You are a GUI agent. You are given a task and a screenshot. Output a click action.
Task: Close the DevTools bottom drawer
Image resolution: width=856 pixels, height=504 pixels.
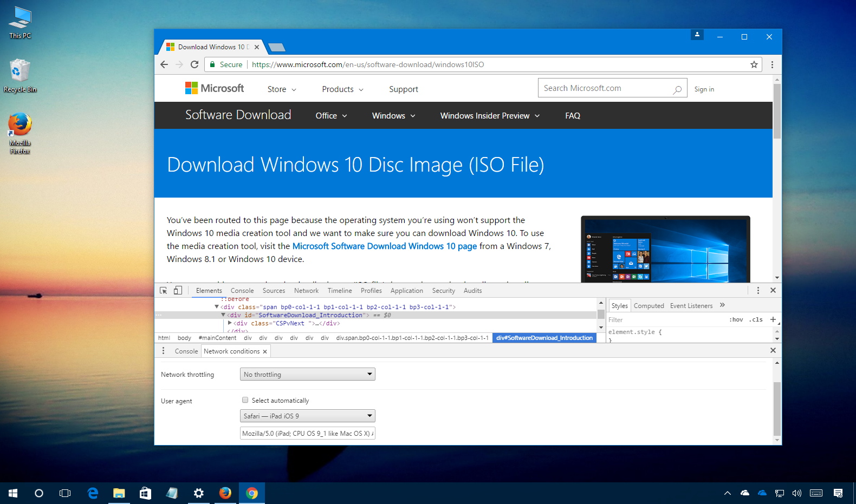tap(773, 351)
